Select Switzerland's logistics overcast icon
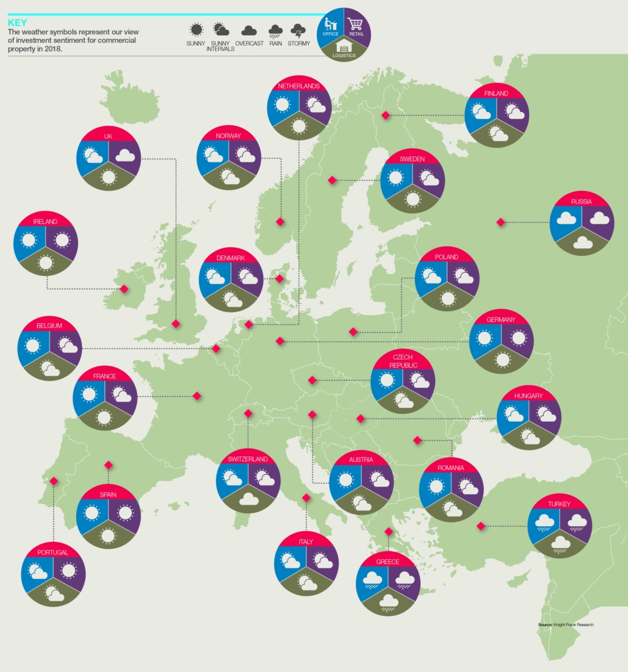The image size is (628, 672). [248, 499]
